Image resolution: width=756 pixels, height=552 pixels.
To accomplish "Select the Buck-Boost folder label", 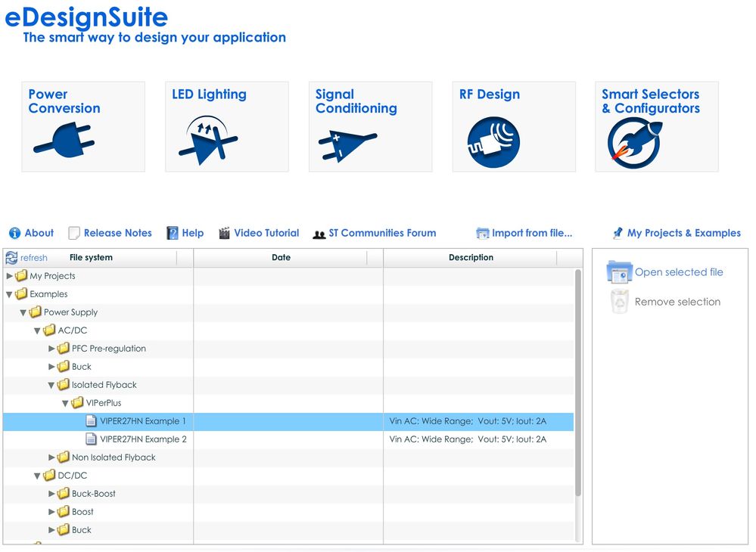I will coord(94,494).
